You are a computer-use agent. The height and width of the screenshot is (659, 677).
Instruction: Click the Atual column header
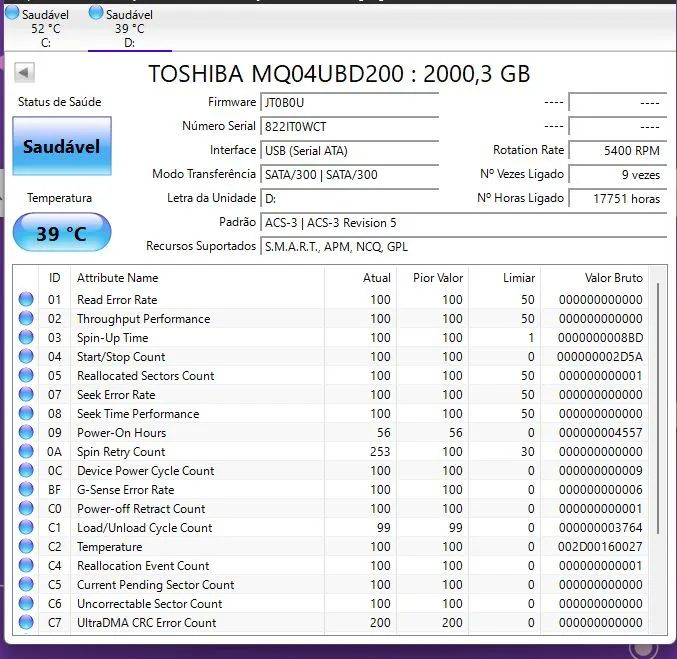pyautogui.click(x=361, y=278)
